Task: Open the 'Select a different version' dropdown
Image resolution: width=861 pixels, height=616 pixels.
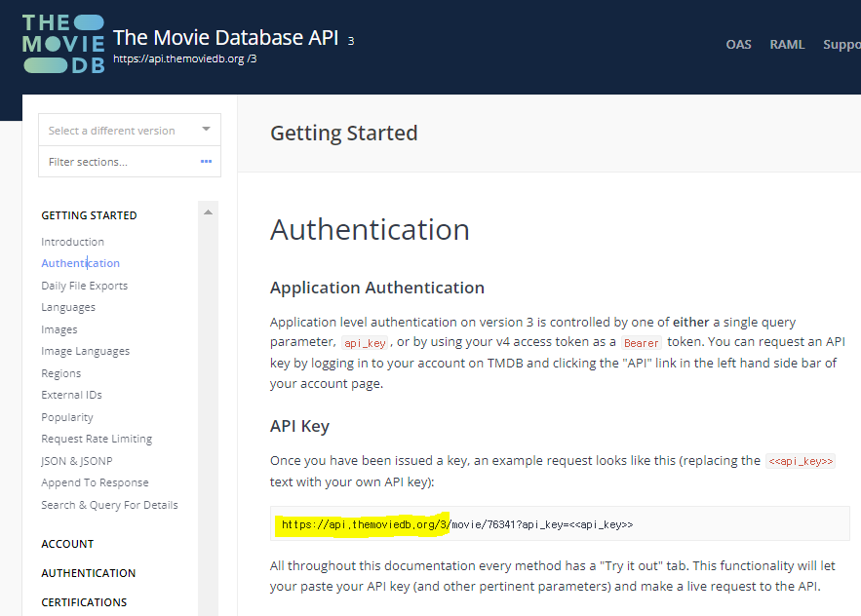Action: pyautogui.click(x=130, y=130)
